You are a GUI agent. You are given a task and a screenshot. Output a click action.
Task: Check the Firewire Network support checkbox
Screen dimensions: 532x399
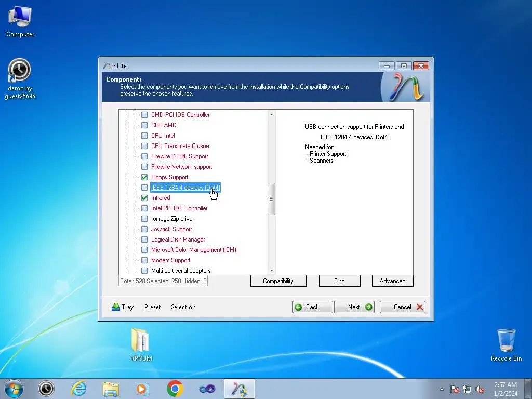[144, 167]
